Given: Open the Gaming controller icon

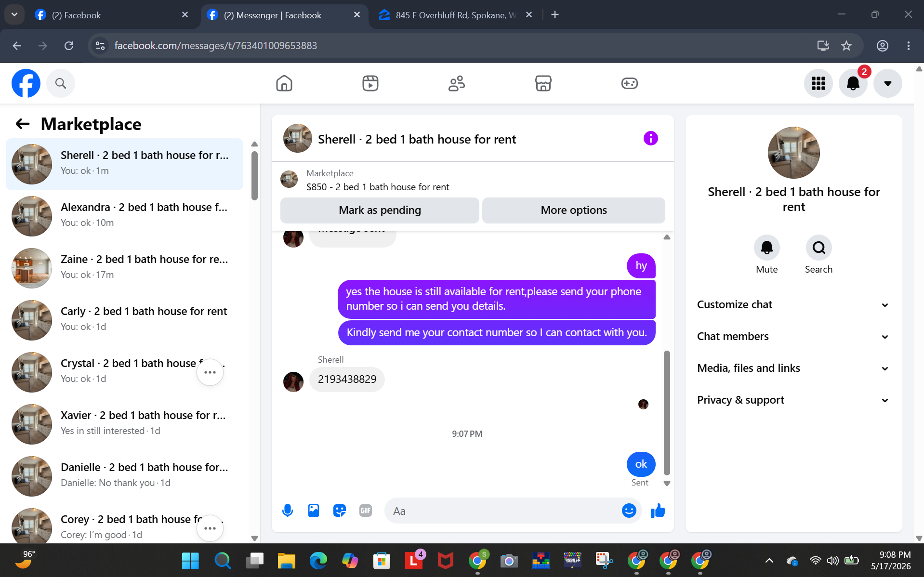Looking at the screenshot, I should [629, 83].
